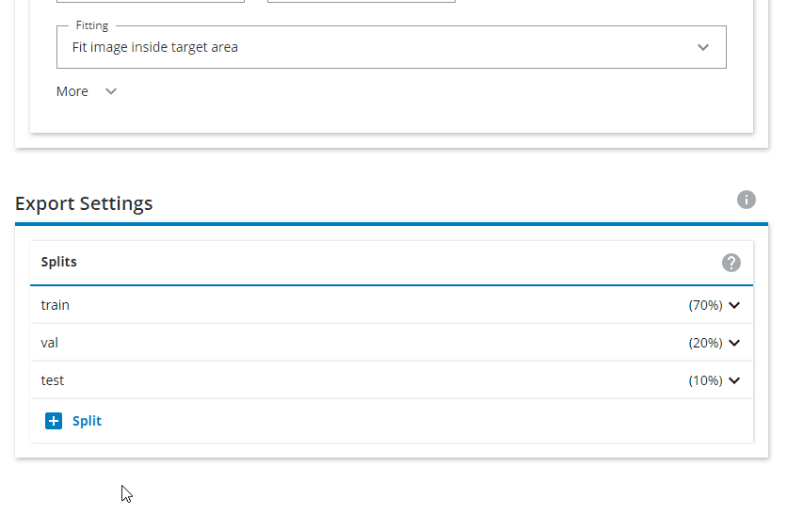Click the 20% value for val
The width and height of the screenshot is (787, 532).
(705, 343)
